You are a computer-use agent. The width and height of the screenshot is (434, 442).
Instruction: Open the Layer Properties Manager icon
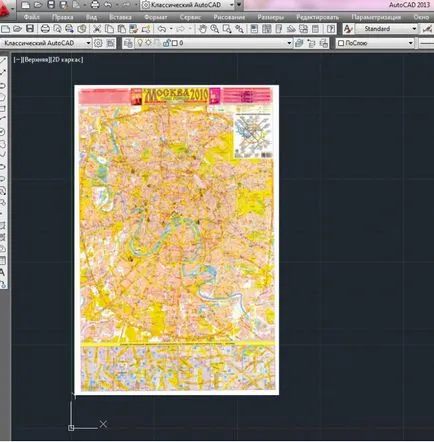[x=128, y=43]
